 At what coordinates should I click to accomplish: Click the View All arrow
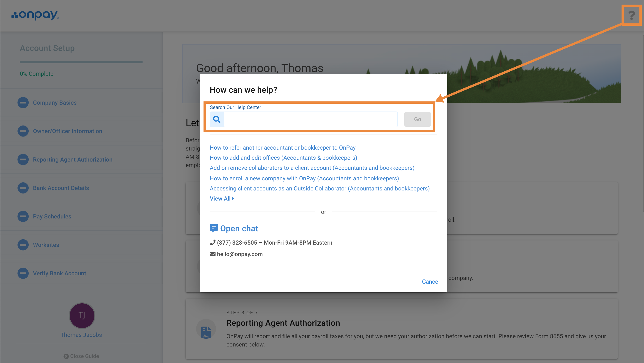tap(233, 198)
